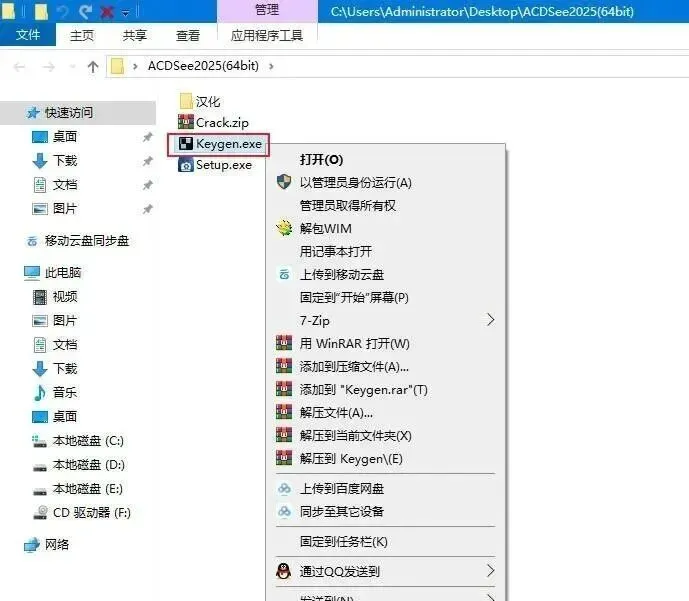Expand the 7-Zip submenu arrow
This screenshot has width=689, height=601.
click(490, 320)
